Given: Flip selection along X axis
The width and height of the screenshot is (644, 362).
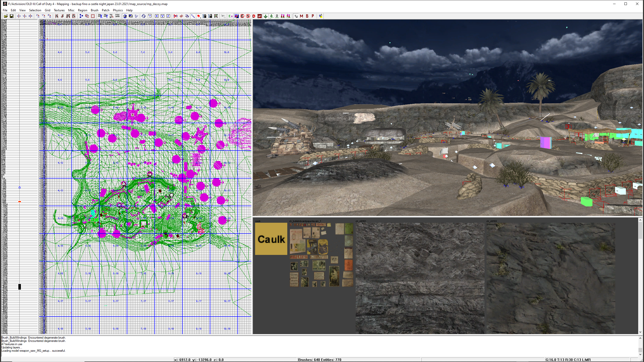Looking at the screenshot, I should pyautogui.click(x=19, y=16).
